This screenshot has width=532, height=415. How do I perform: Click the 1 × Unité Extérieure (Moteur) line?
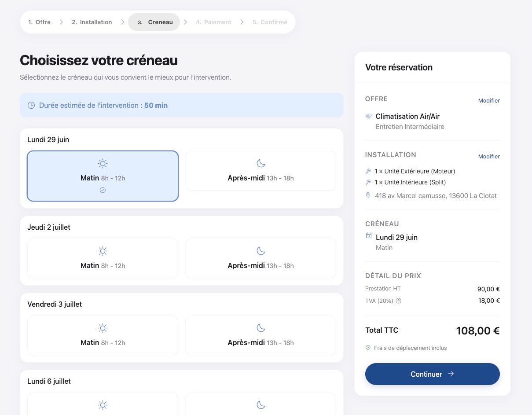415,171
